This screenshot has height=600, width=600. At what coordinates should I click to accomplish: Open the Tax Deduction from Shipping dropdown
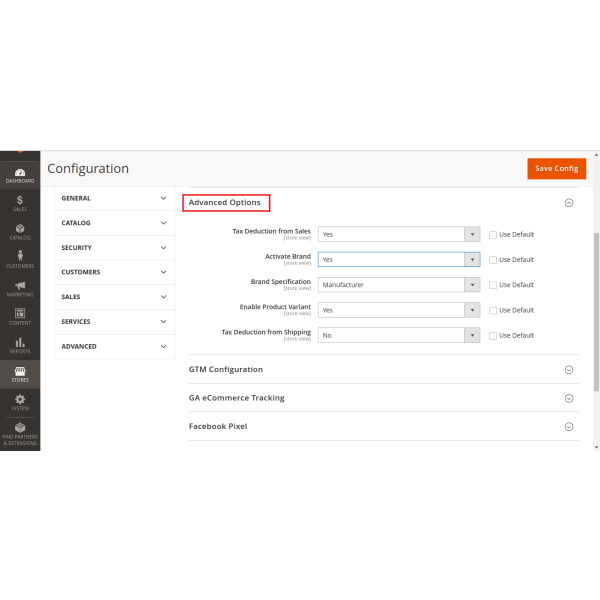pyautogui.click(x=399, y=335)
